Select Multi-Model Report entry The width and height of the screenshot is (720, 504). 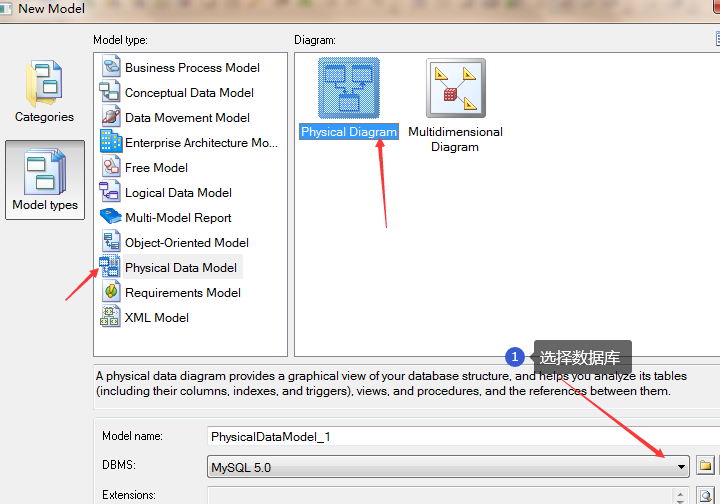pos(178,218)
